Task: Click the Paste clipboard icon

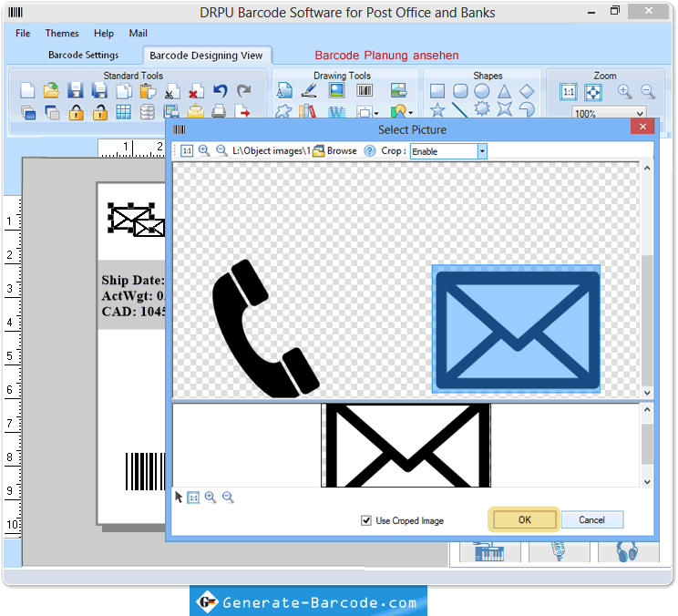Action: (148, 91)
